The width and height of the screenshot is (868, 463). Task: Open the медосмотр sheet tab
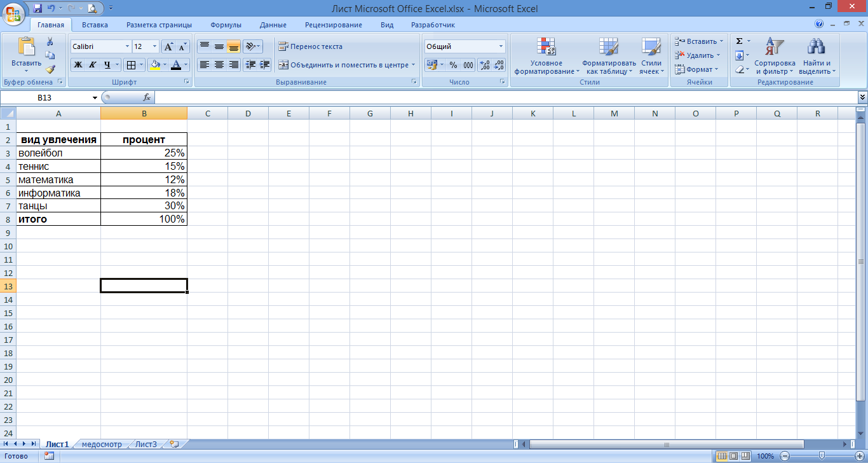click(x=102, y=444)
